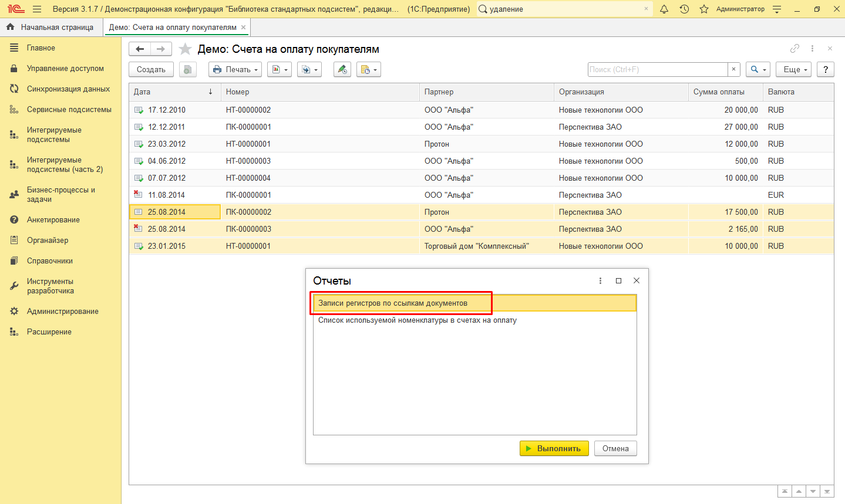Open the Анкетирование section
Image resolution: width=845 pixels, height=504 pixels.
[x=53, y=220]
